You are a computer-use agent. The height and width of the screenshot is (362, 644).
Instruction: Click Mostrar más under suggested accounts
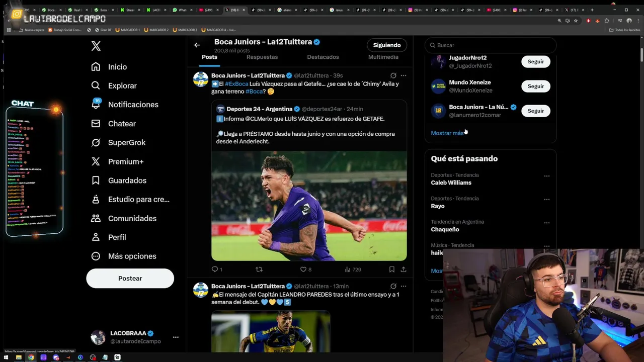pyautogui.click(x=447, y=133)
